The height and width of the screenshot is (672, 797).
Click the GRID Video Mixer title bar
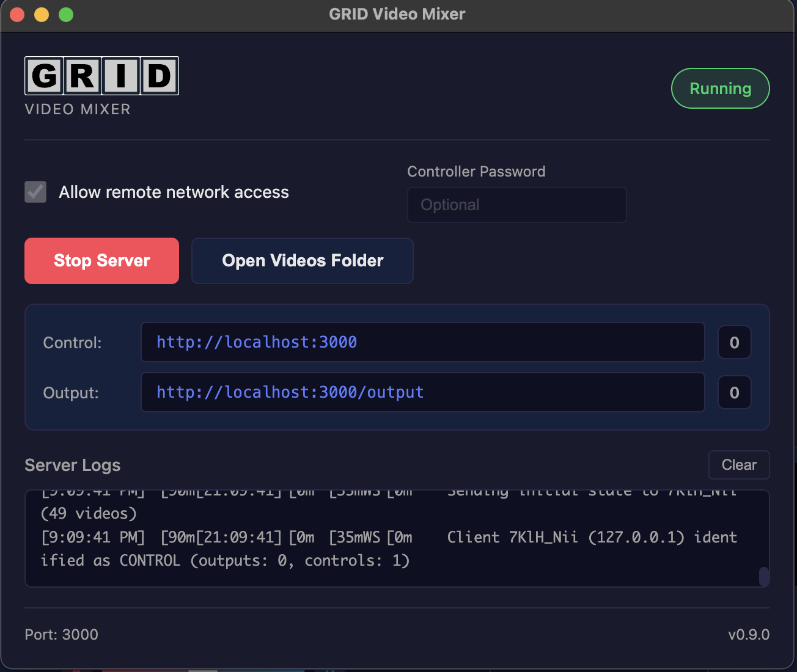(x=397, y=13)
